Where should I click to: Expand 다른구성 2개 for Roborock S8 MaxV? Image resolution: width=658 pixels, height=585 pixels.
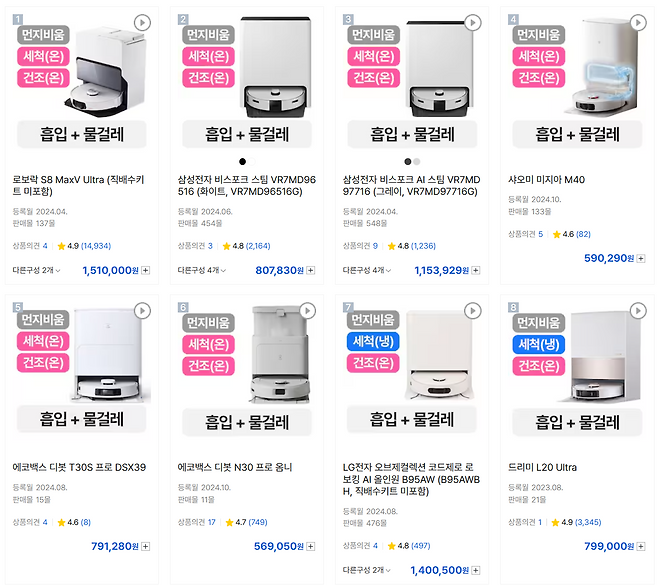point(36,270)
